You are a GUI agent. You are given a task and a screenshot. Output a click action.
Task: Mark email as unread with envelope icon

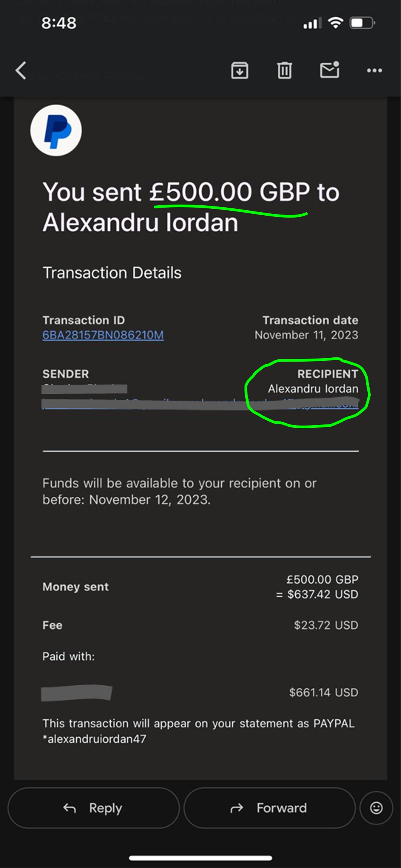[x=329, y=70]
